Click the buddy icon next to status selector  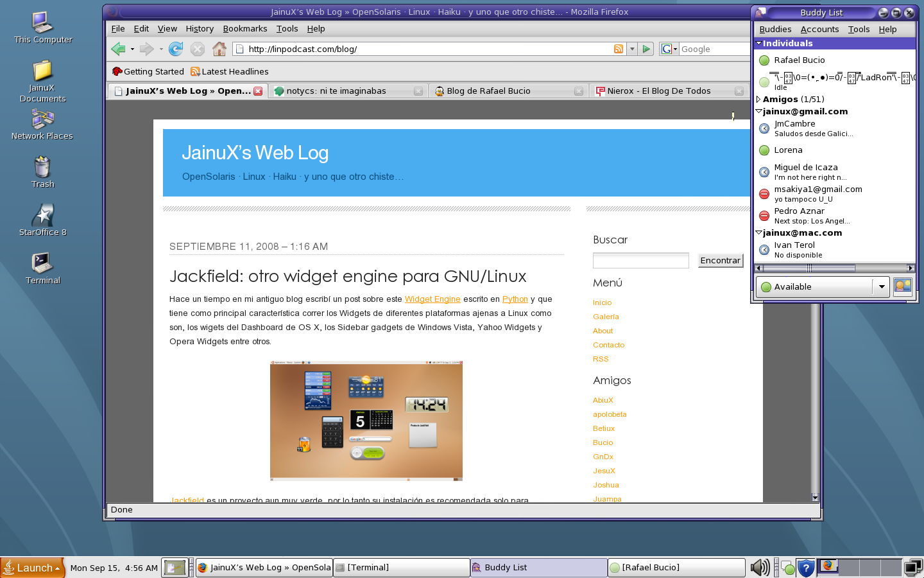point(902,286)
